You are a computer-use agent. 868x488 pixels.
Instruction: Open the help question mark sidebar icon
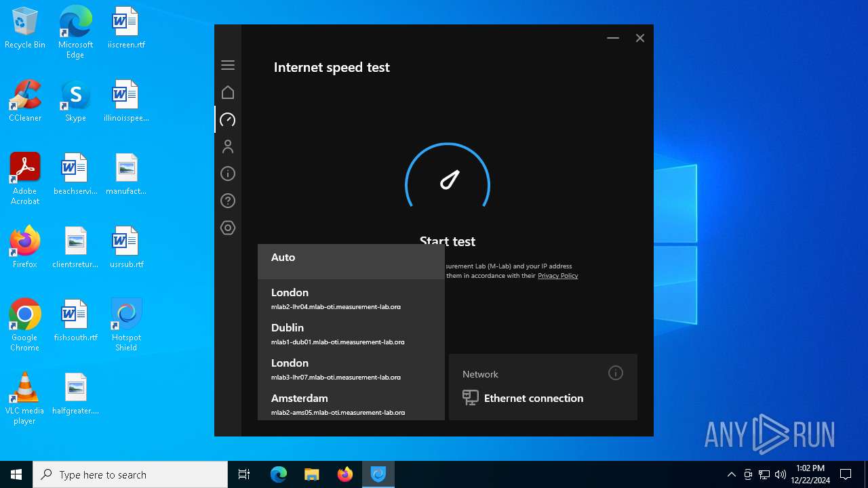click(x=228, y=201)
